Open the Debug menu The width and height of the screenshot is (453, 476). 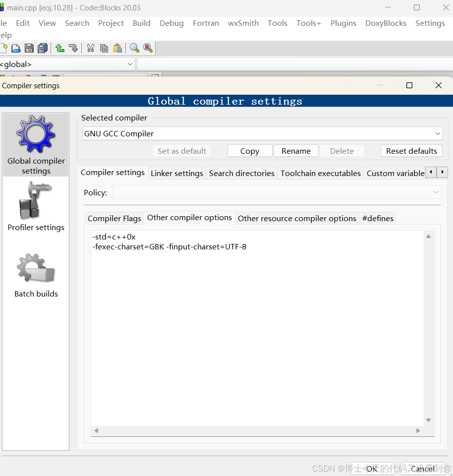[x=171, y=23]
